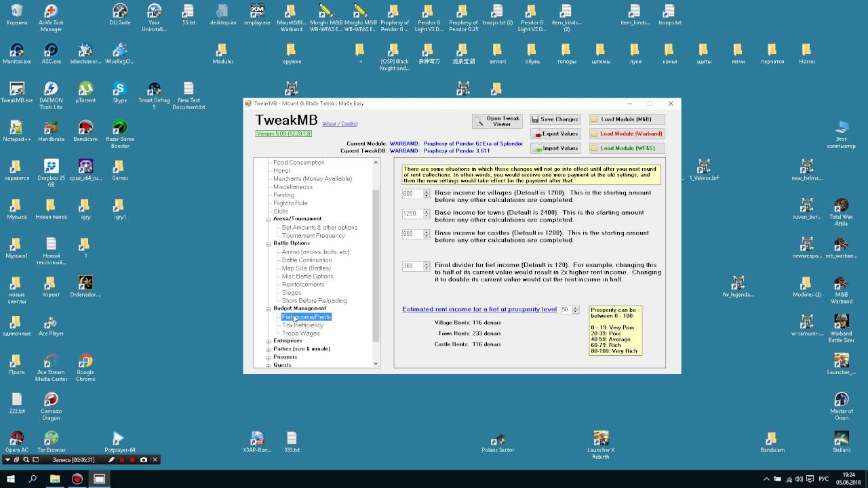Adjust castle base income stepper arrows
Viewport: 868px width, 488px height.
coord(427,235)
